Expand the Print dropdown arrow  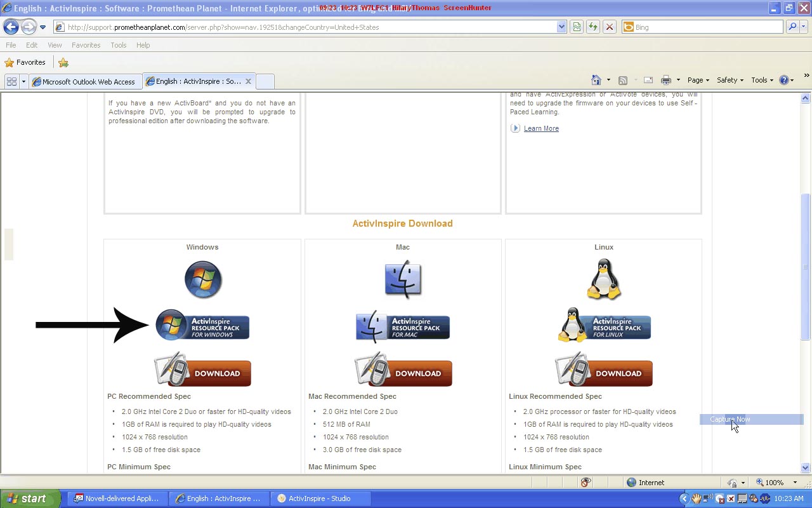tap(678, 80)
